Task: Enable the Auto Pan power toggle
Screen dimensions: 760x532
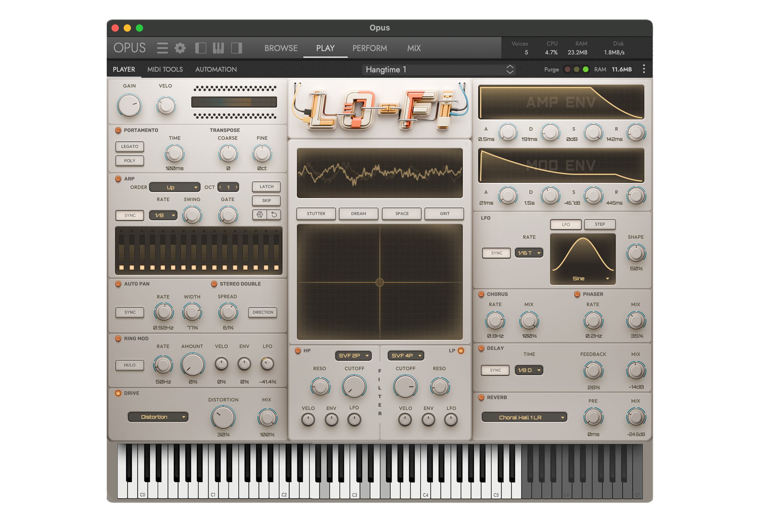Action: (118, 284)
